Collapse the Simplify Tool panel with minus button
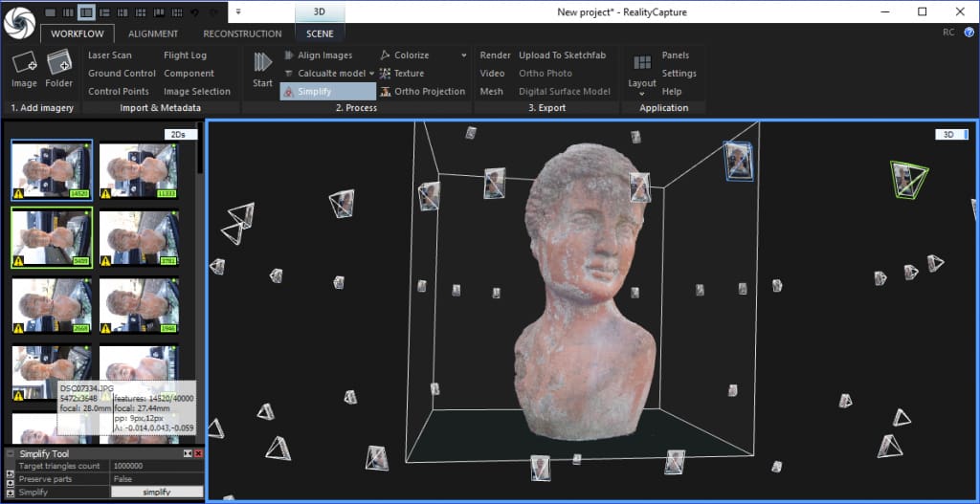 point(10,453)
